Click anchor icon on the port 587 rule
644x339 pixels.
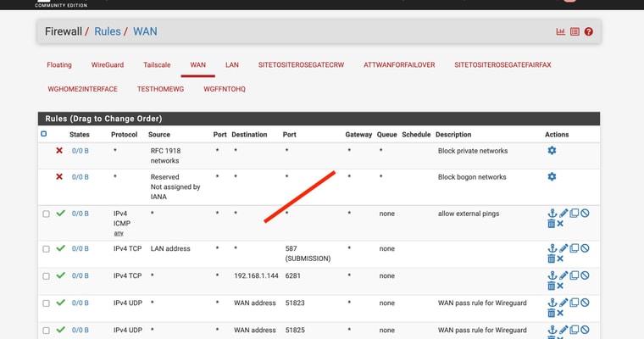tap(552, 249)
